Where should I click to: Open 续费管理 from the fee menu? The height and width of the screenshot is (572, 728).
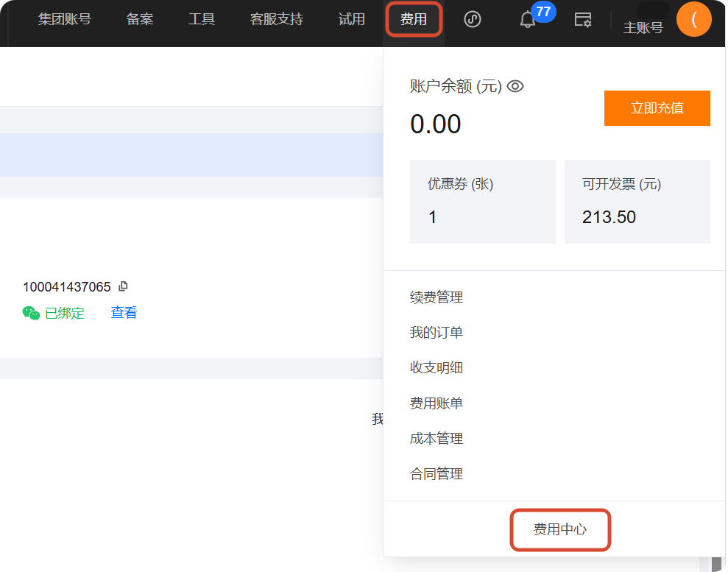coord(437,297)
